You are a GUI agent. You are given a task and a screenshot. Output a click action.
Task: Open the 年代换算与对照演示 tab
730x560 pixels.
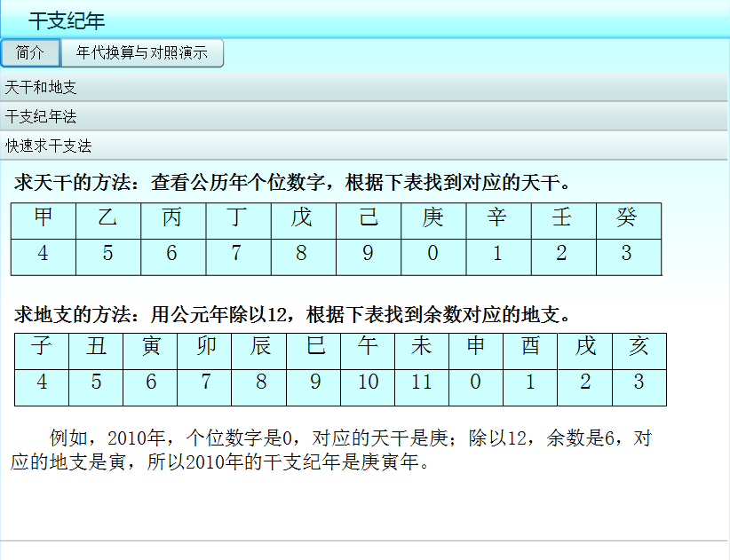point(142,53)
